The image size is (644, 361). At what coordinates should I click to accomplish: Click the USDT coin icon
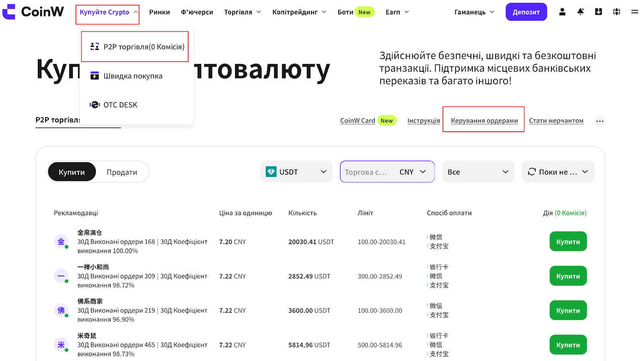tap(271, 172)
